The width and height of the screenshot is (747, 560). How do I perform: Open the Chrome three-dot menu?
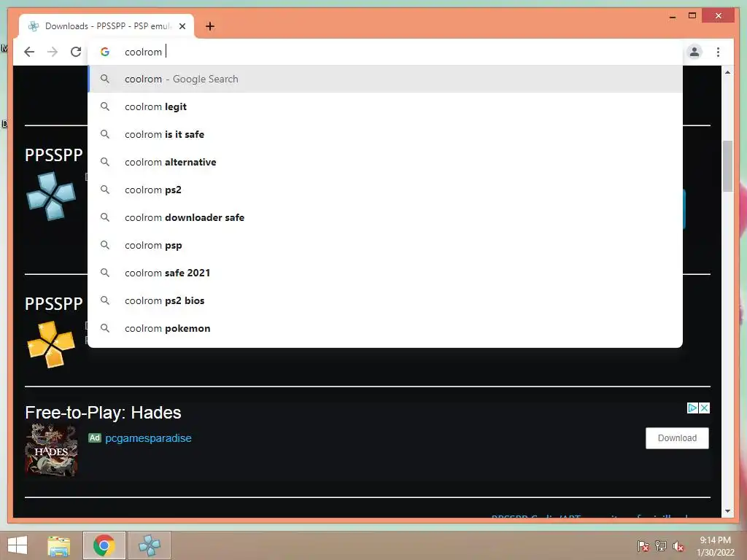coord(718,52)
